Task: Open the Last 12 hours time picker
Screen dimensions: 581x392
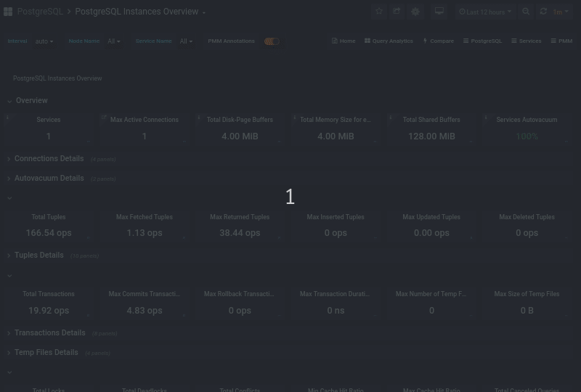Action: (485, 12)
